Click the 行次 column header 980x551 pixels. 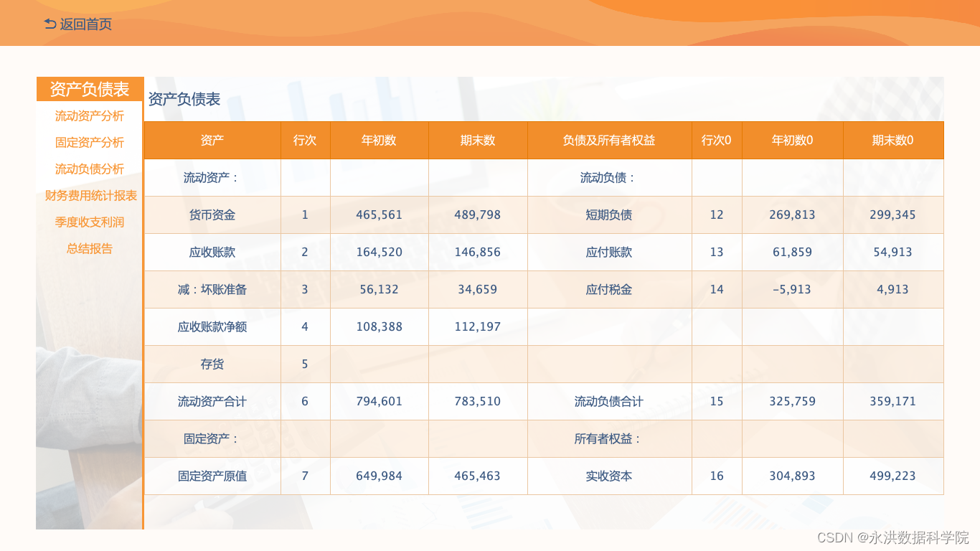[305, 140]
